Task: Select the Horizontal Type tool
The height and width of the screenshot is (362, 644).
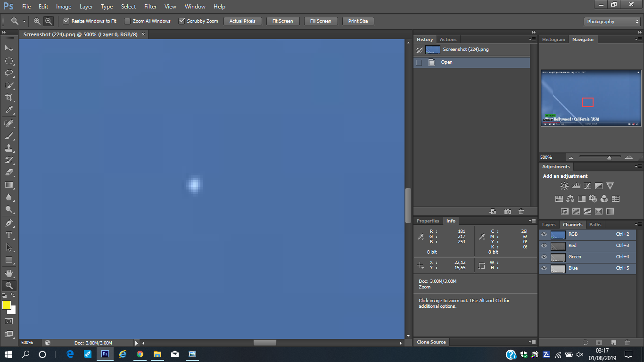Action: (x=9, y=235)
